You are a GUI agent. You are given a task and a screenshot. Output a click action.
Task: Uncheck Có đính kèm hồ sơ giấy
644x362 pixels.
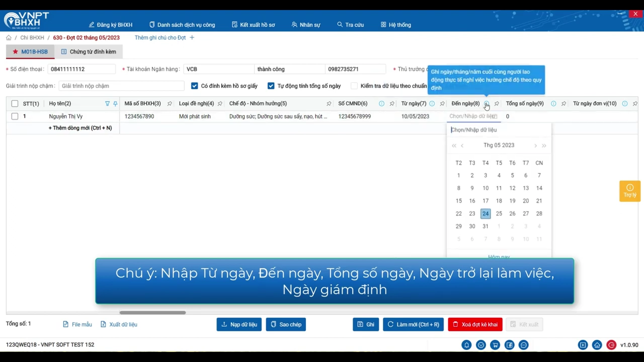pyautogui.click(x=195, y=86)
